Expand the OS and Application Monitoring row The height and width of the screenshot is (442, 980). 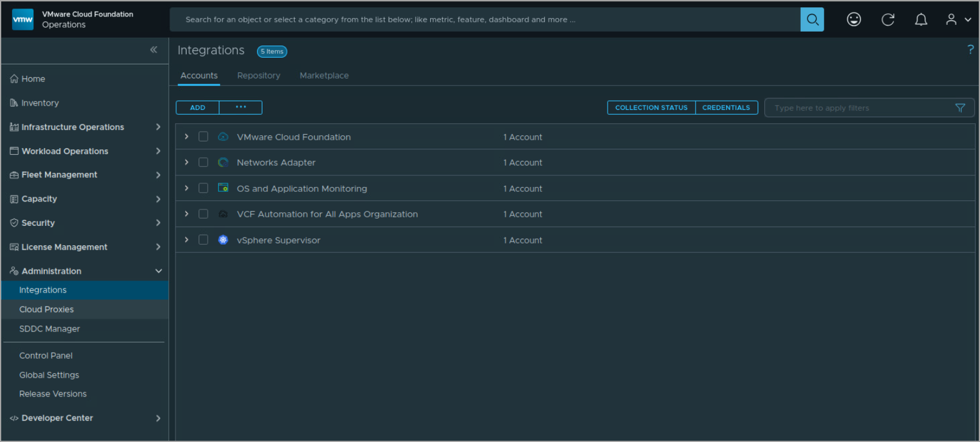(187, 188)
